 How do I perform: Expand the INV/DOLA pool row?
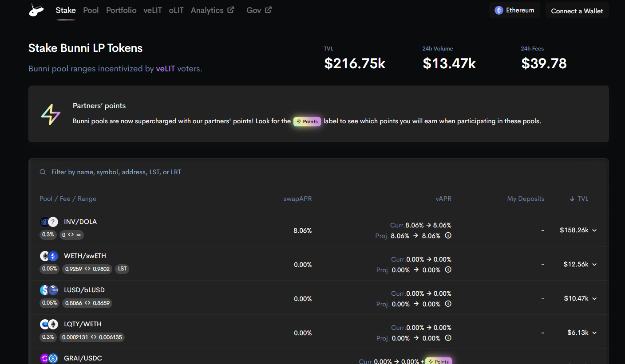click(x=594, y=230)
